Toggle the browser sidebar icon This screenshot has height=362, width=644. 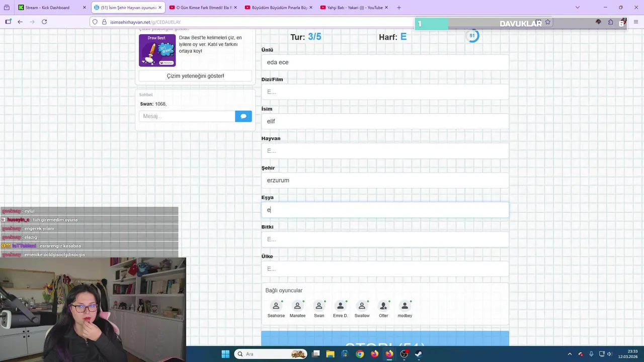pyautogui.click(x=8, y=22)
